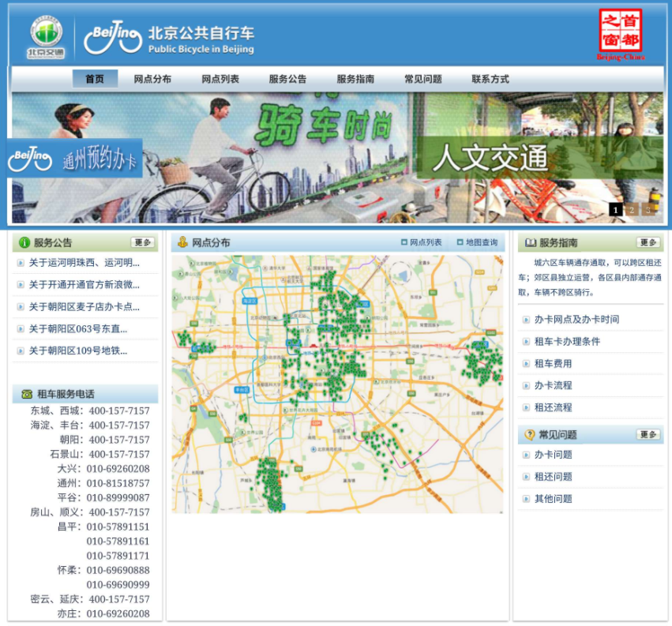Open the 地图查询 link above the map
Viewport: 672px width, 626px height.
click(x=482, y=242)
